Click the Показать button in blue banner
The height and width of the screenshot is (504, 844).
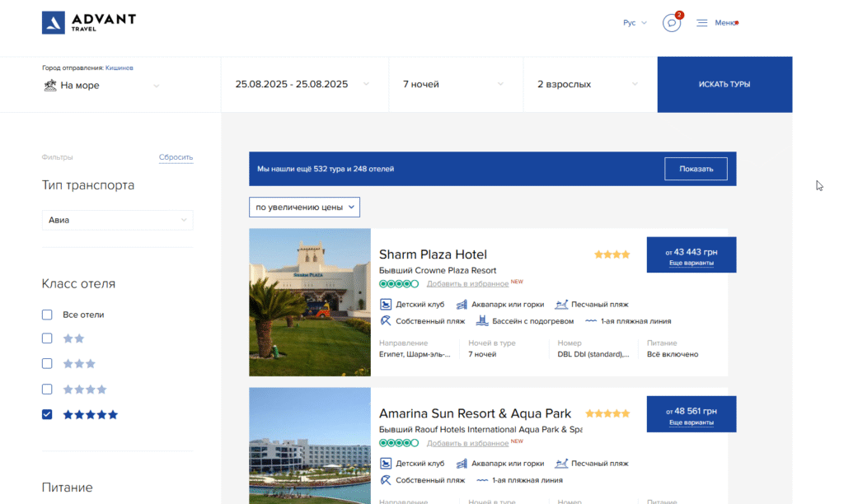pyautogui.click(x=696, y=169)
